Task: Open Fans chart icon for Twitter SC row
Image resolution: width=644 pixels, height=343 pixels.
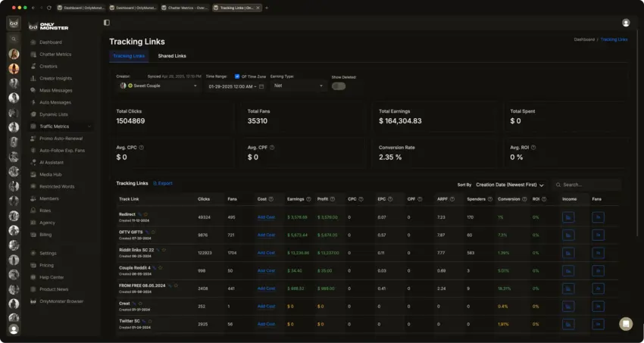Action: coord(598,324)
